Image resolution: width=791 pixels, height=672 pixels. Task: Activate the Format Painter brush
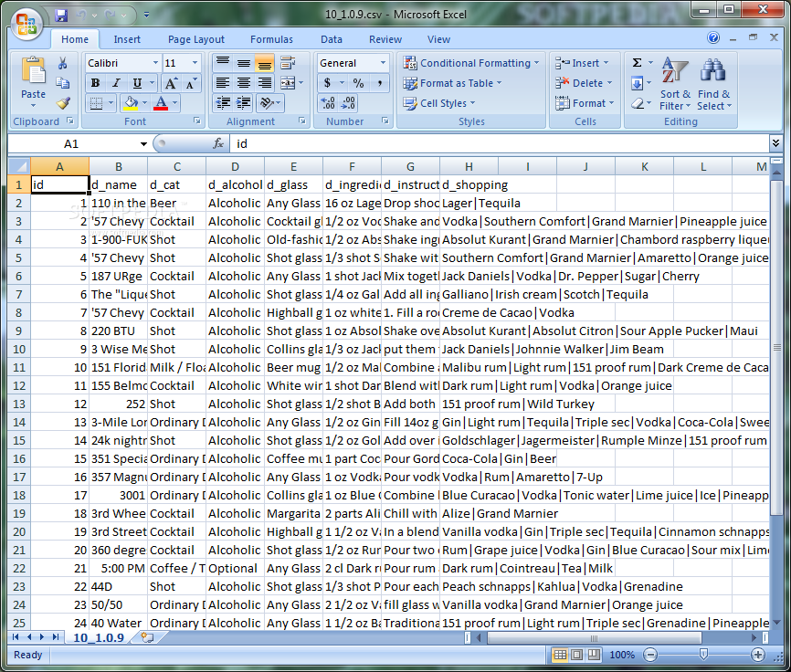(62, 103)
